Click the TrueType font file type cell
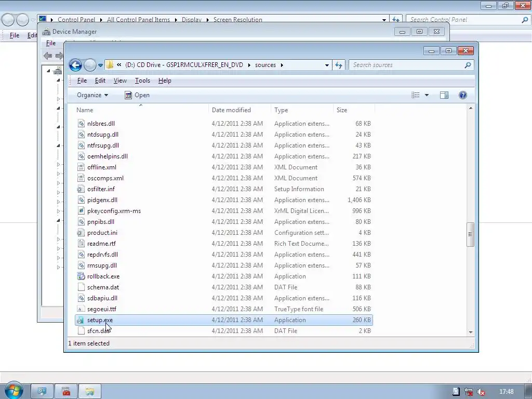This screenshot has width=532, height=399. (x=299, y=309)
